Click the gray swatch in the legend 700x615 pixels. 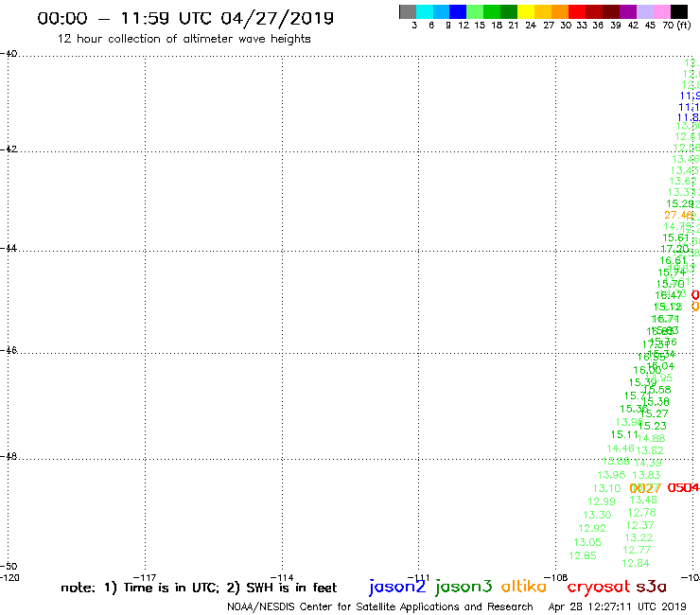(x=408, y=11)
